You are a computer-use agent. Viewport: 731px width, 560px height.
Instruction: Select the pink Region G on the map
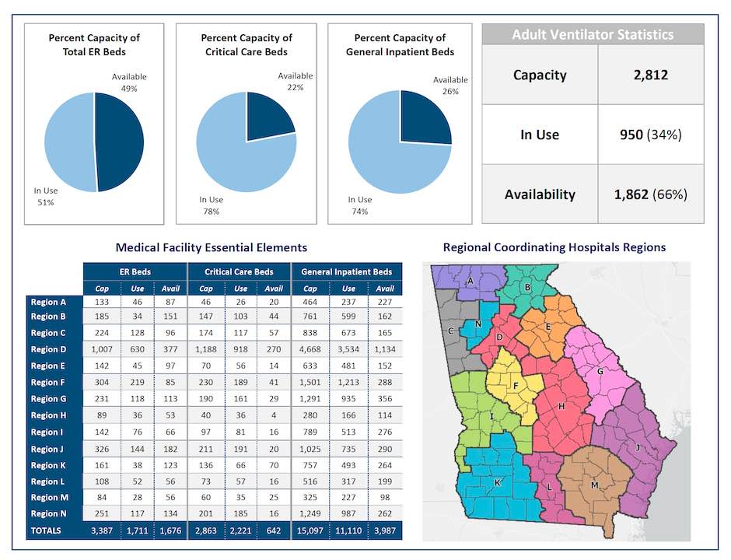(599, 372)
